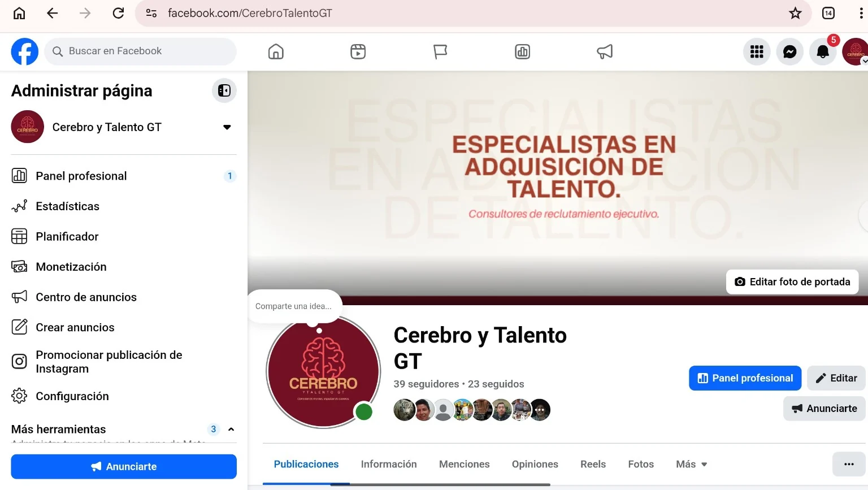Image resolution: width=868 pixels, height=490 pixels.
Task: Go to the Facebook home logo
Action: point(25,51)
